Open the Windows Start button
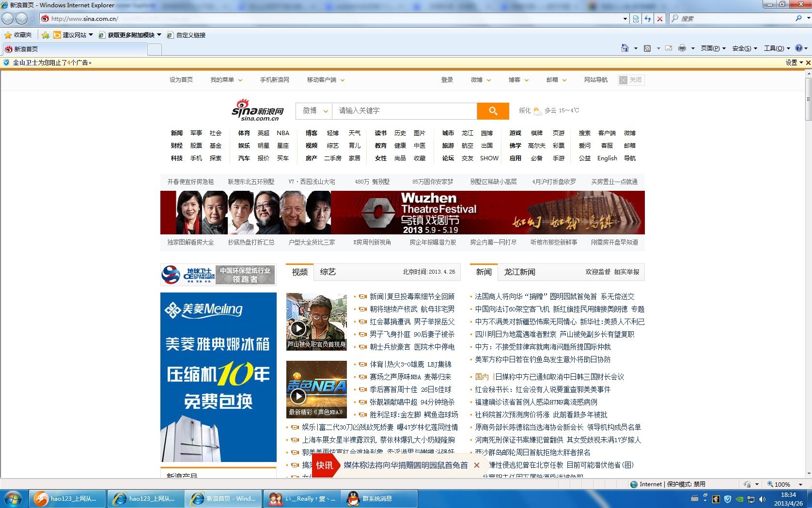This screenshot has width=812, height=508. (x=13, y=498)
